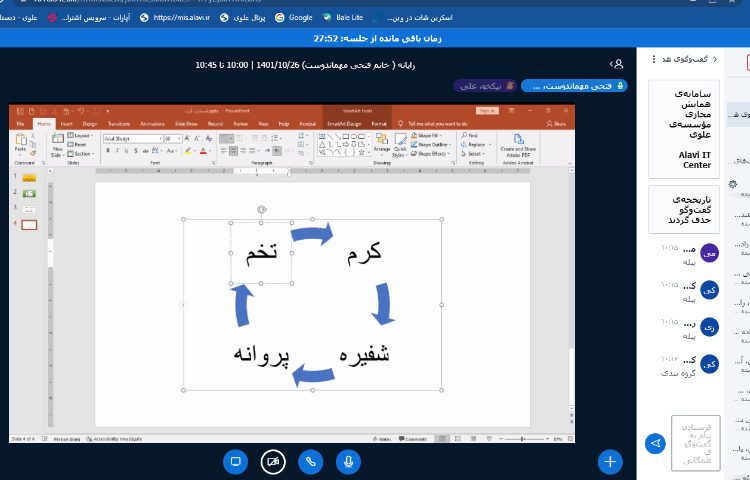750x480 pixels.
Task: Collapse the public chat panel chevron
Action: tap(653, 60)
